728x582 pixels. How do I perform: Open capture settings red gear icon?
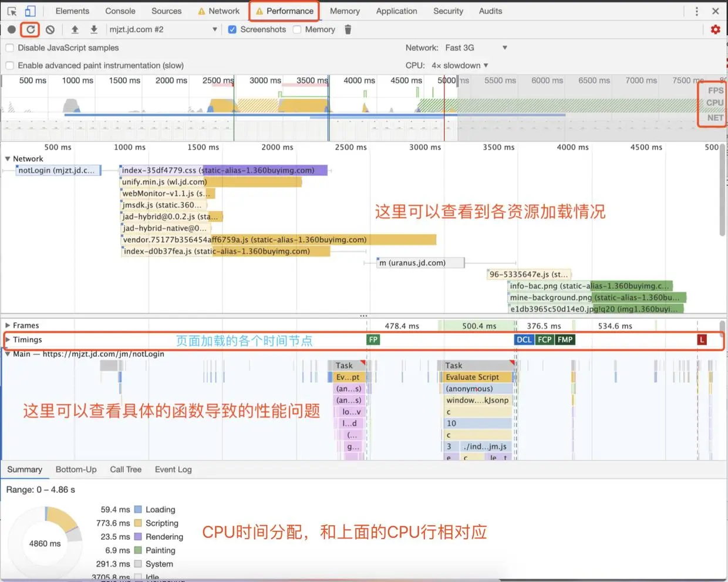tap(715, 29)
